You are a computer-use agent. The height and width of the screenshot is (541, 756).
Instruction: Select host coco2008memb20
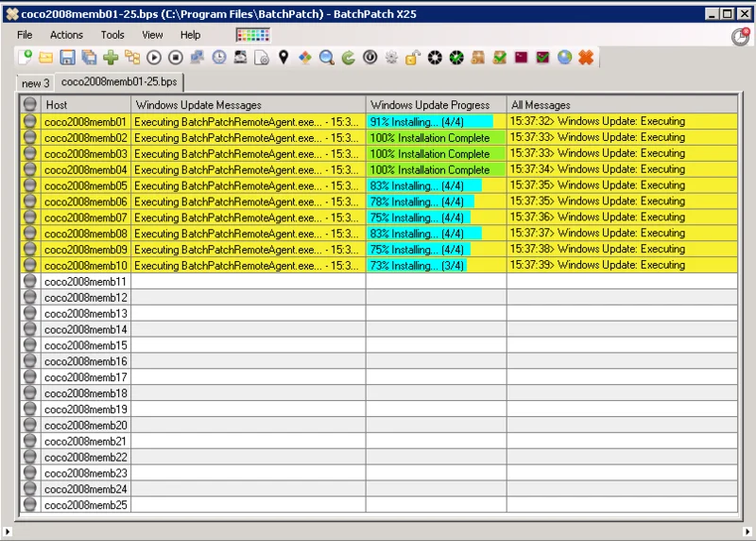[86, 426]
